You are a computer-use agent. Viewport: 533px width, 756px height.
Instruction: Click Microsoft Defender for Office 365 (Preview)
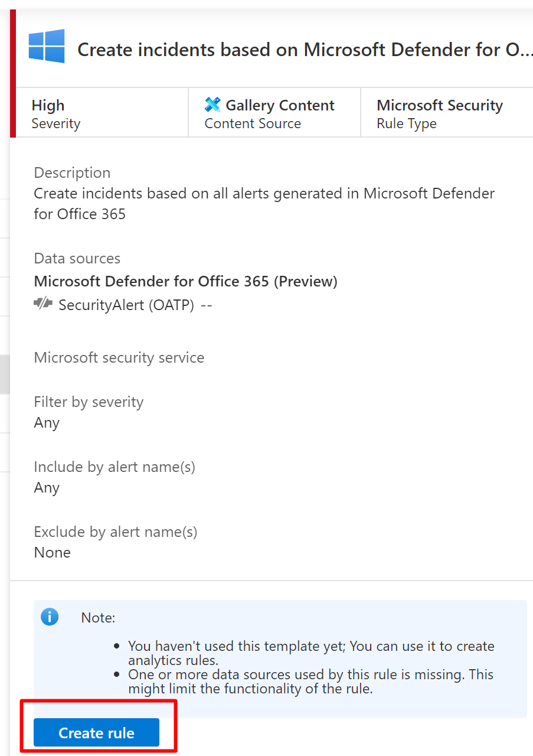pyautogui.click(x=185, y=281)
